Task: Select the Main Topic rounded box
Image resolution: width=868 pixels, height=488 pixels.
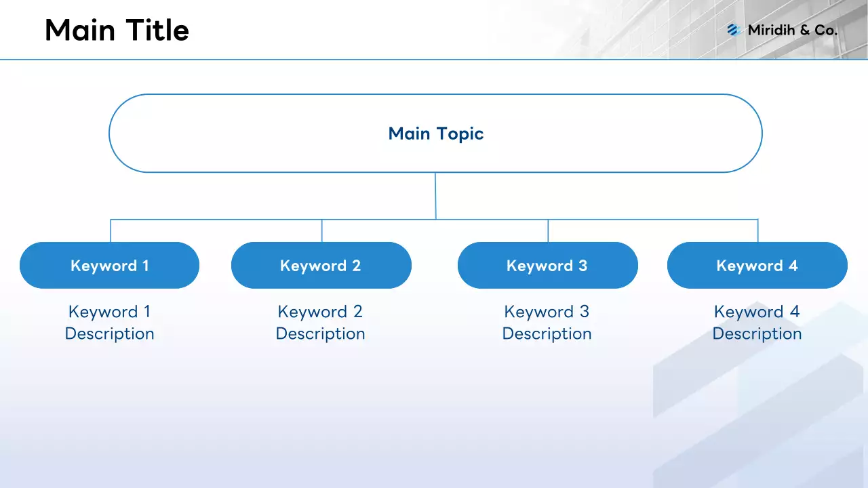Action: 435,134
